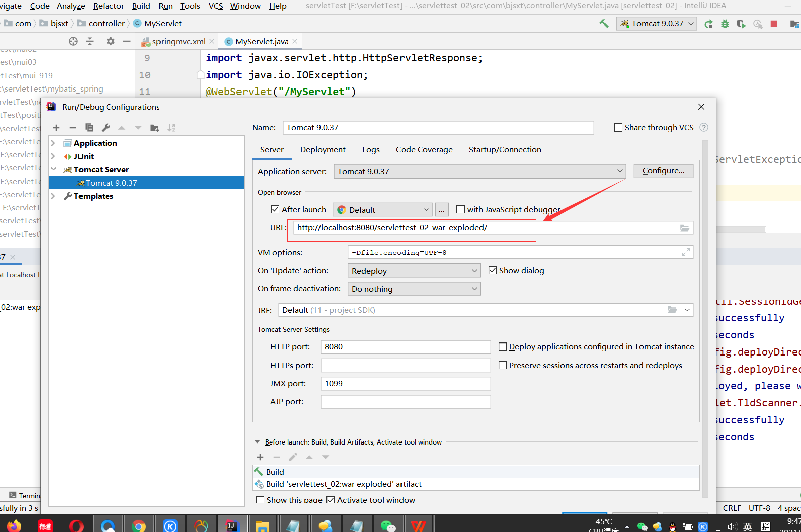Check the Show this page checkbox

click(x=260, y=500)
